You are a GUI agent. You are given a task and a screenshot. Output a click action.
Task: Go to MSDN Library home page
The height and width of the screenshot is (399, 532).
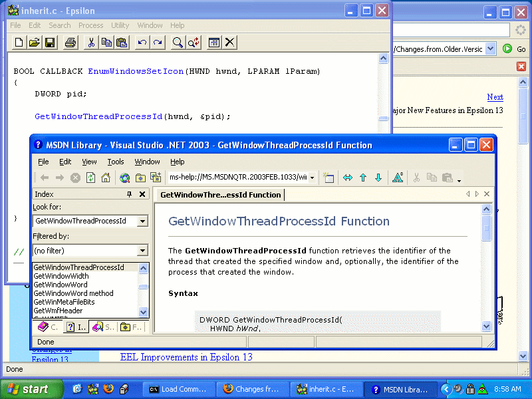[106, 178]
